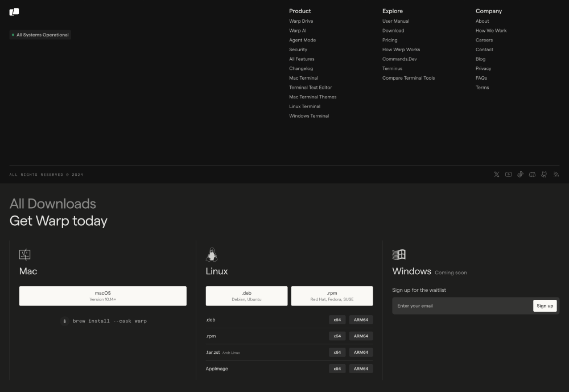569x392 pixels.
Task: Download the .deb Debian, Ubuntu package
Action: [x=246, y=296]
